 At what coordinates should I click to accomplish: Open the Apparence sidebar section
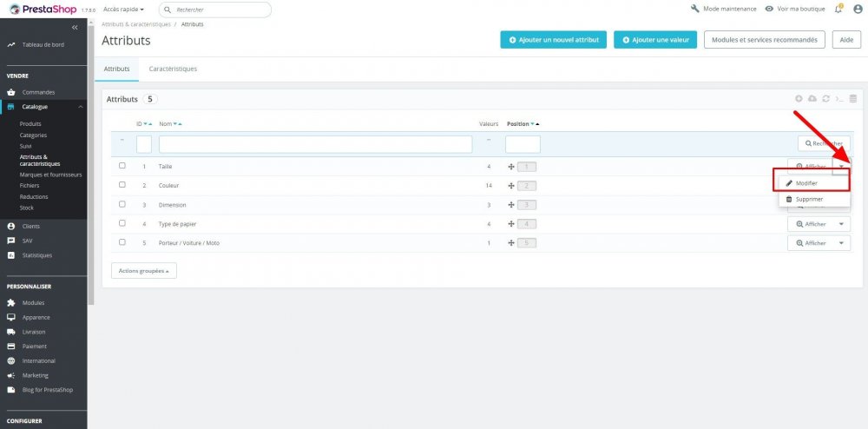36,317
